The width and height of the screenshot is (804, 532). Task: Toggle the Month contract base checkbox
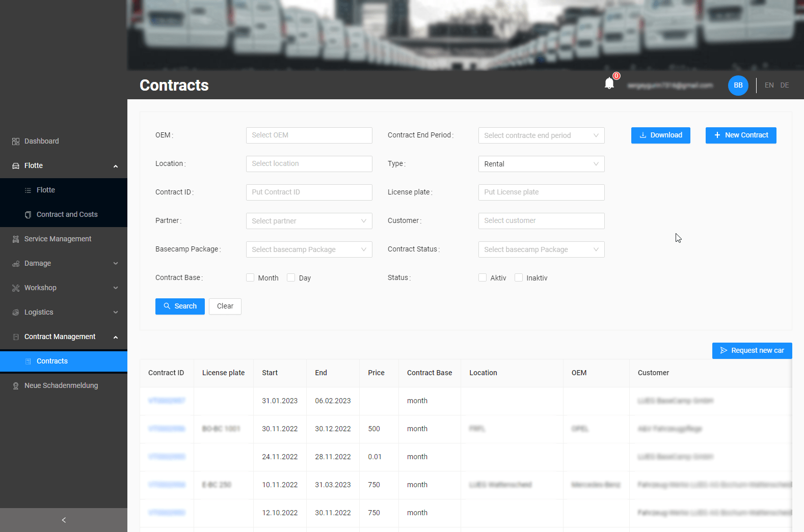pos(250,277)
